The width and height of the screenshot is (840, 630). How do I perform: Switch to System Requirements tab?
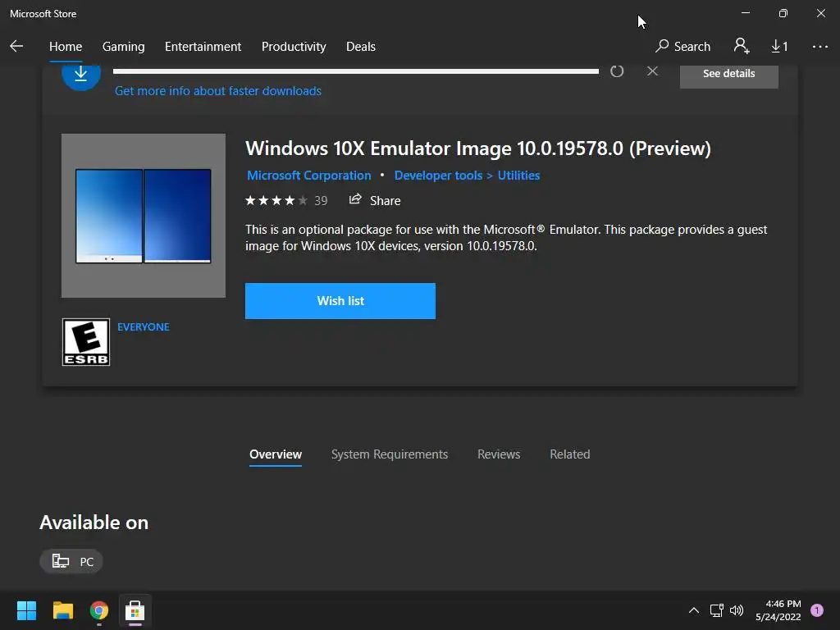[x=390, y=454]
